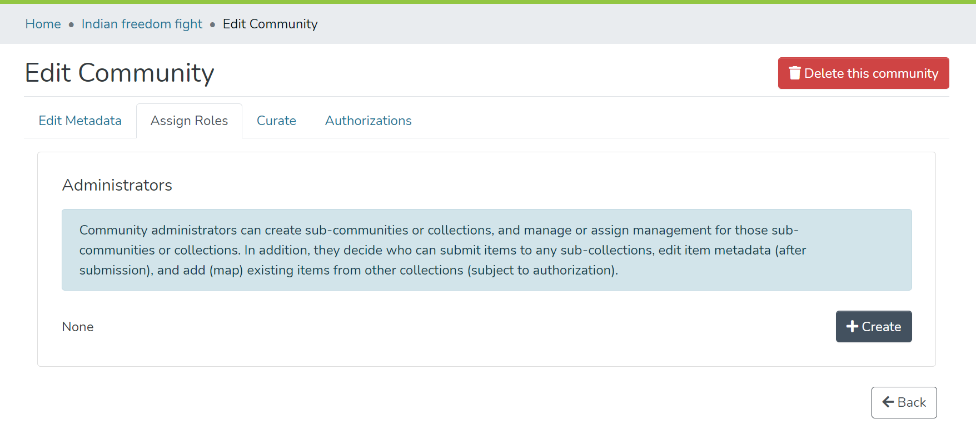
Task: Click the dot separator before Edit Community
Action: (212, 24)
